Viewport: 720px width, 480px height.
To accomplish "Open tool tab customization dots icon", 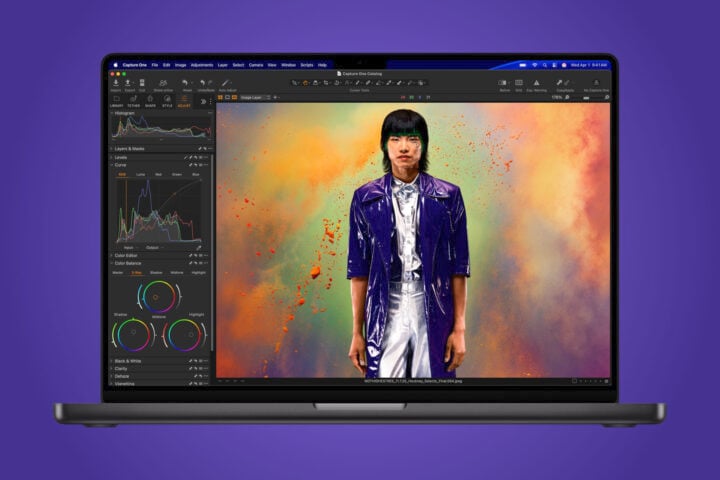I will click(x=210, y=102).
